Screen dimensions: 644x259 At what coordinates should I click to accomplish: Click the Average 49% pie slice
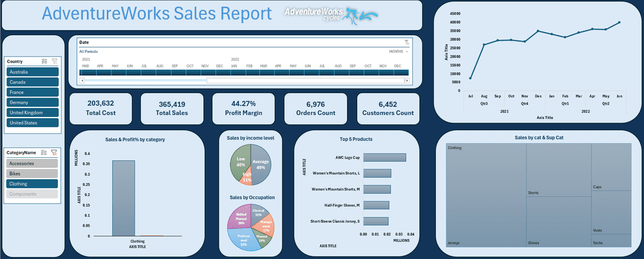coord(262,164)
